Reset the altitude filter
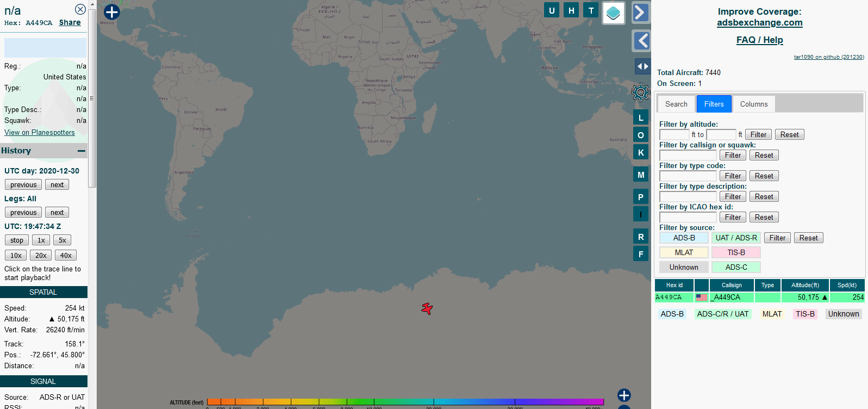Image resolution: width=868 pixels, height=409 pixels. (x=789, y=135)
